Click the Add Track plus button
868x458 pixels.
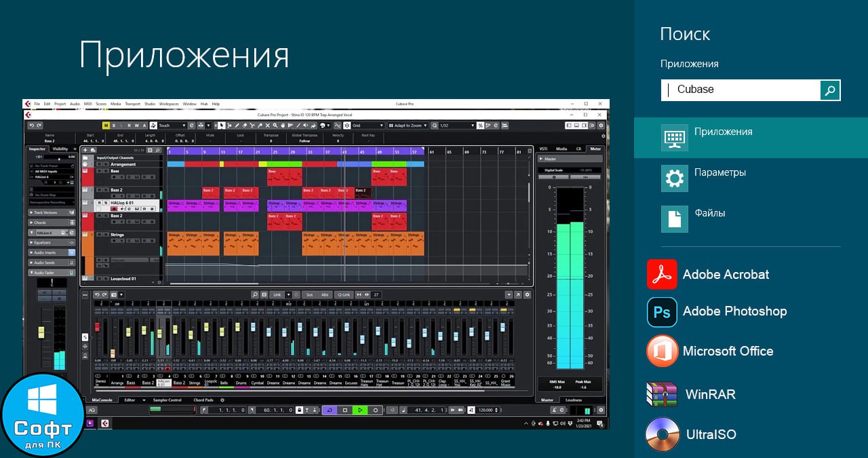coord(85,150)
